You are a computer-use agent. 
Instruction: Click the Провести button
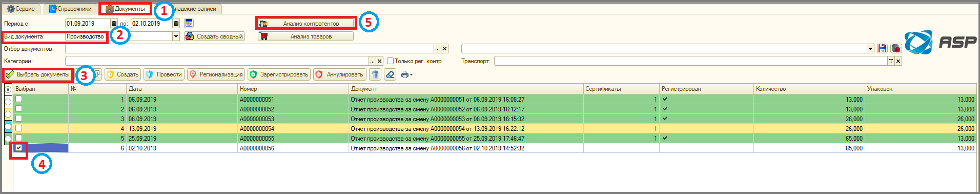tap(164, 75)
